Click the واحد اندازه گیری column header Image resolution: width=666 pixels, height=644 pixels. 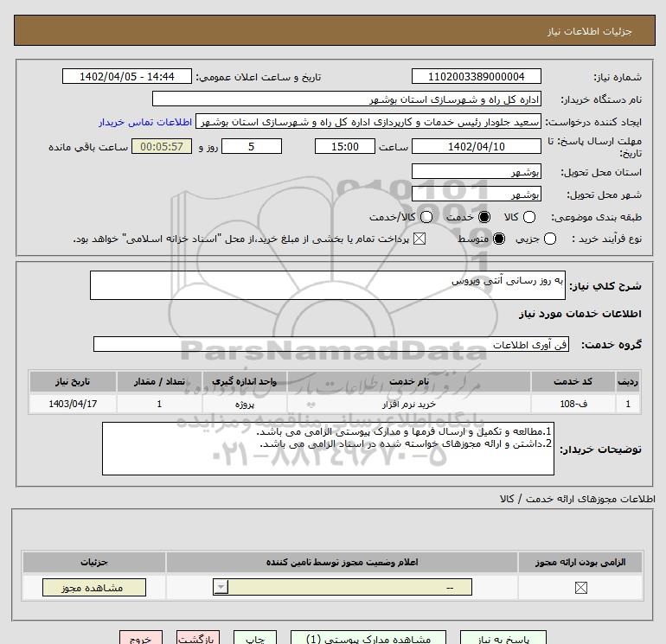point(244,381)
